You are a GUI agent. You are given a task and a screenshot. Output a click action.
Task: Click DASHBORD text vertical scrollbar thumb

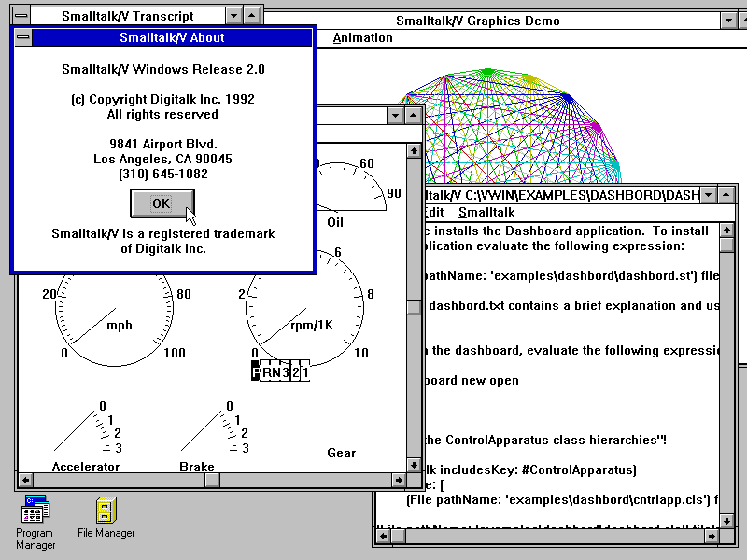tap(726, 245)
